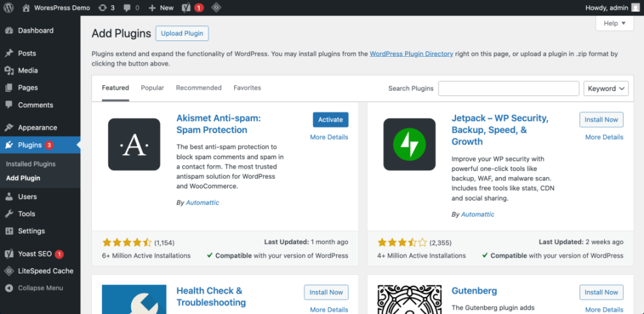Click the Users icon in sidebar
This screenshot has height=314, width=644.
pos(9,196)
